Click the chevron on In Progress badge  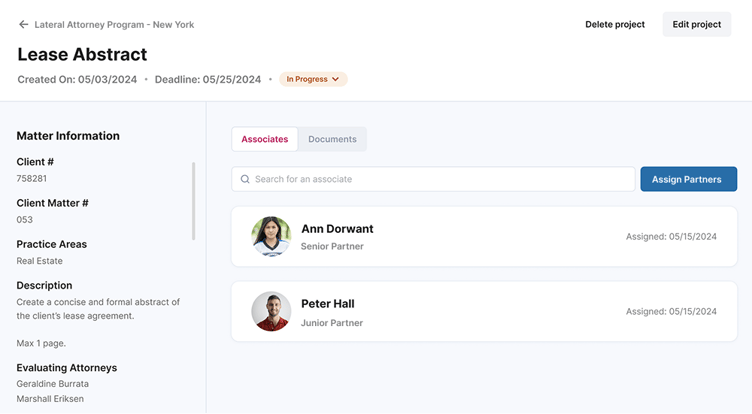tap(336, 79)
